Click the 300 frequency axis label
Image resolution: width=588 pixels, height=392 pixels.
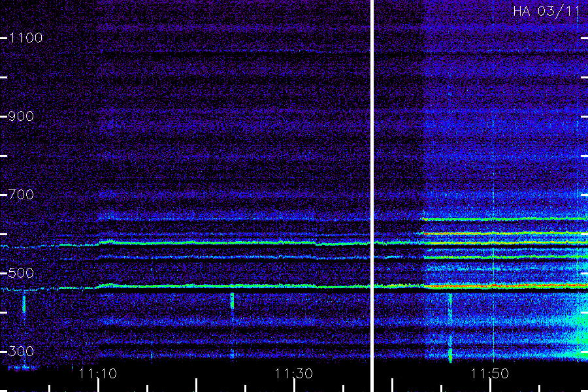tap(21, 351)
